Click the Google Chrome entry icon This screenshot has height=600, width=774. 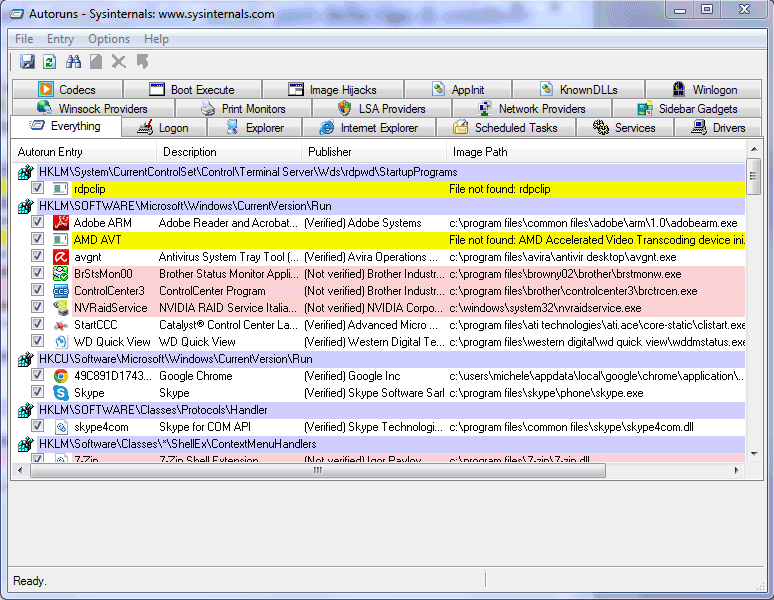click(60, 376)
